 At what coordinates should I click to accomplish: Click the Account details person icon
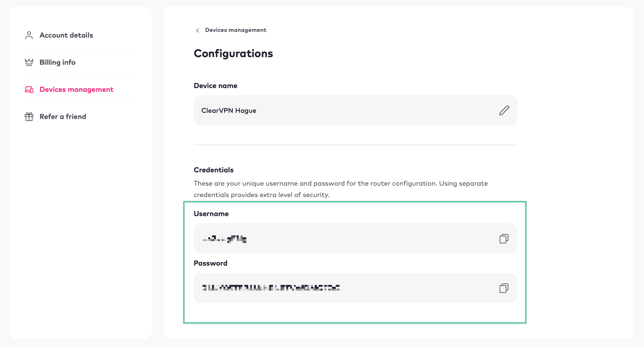(29, 35)
